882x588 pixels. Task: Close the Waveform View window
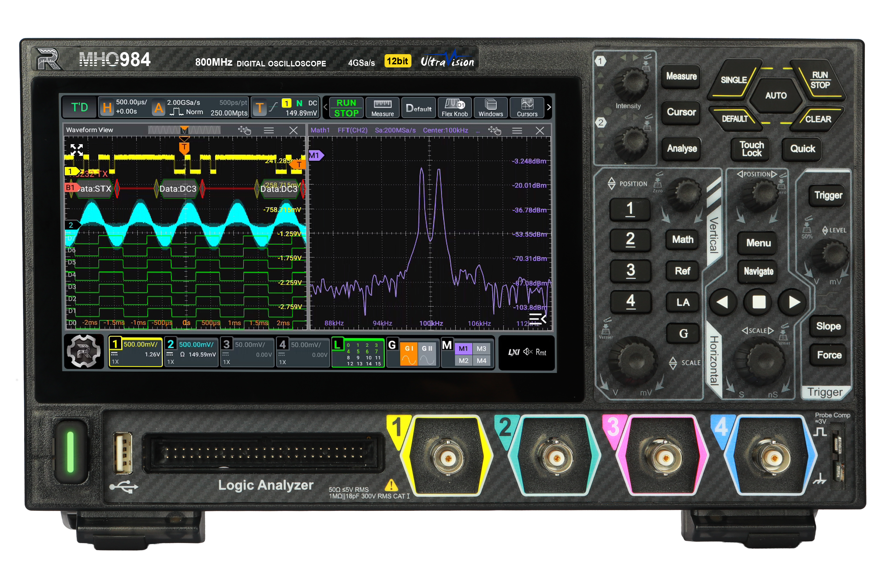[x=294, y=130]
